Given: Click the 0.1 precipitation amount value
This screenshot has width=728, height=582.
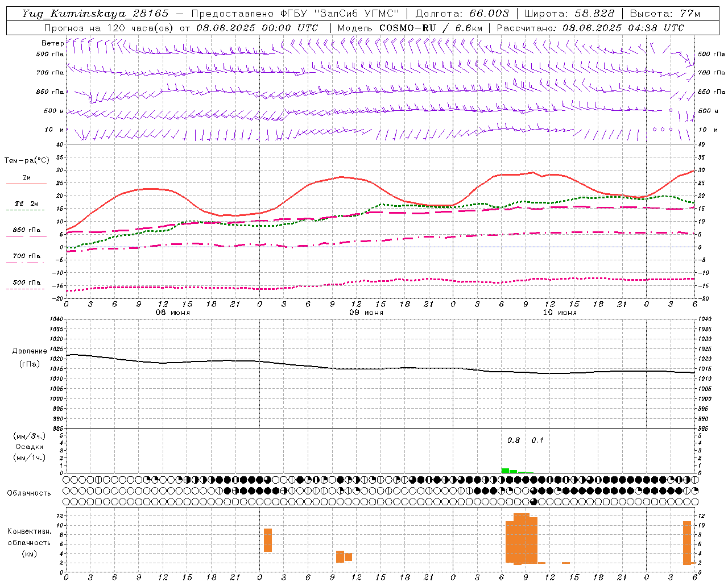Looking at the screenshot, I should tap(537, 440).
